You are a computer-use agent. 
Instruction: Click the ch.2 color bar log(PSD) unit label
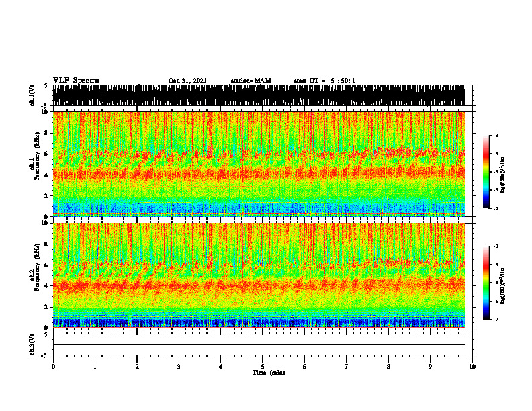pyautogui.click(x=502, y=285)
